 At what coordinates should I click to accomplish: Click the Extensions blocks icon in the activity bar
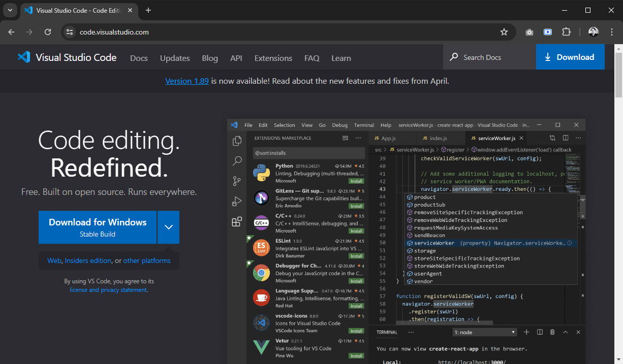[237, 222]
